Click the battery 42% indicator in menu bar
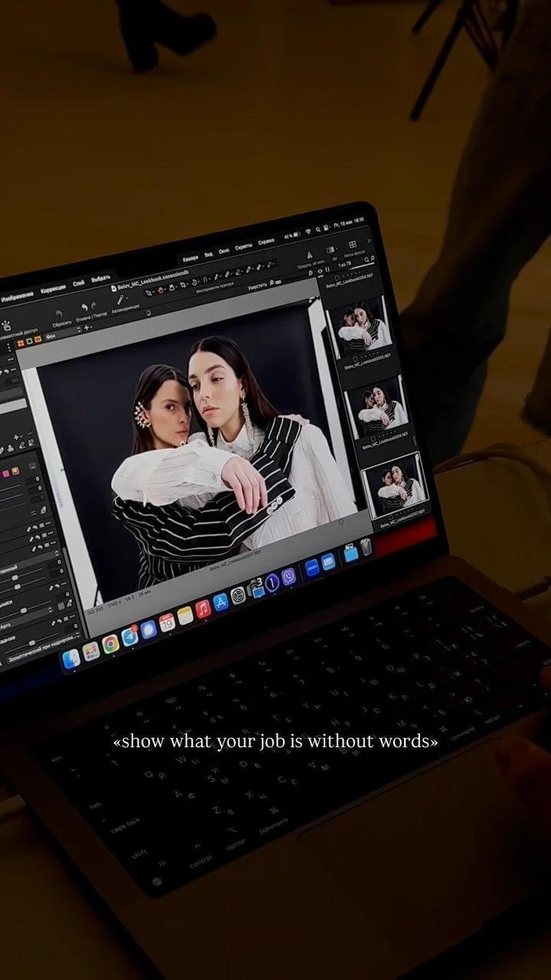 (292, 237)
